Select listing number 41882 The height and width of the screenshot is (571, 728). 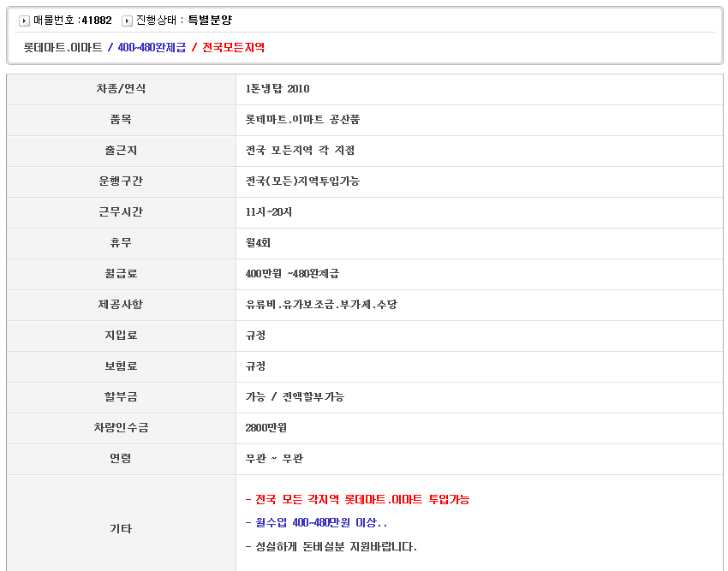click(x=97, y=21)
